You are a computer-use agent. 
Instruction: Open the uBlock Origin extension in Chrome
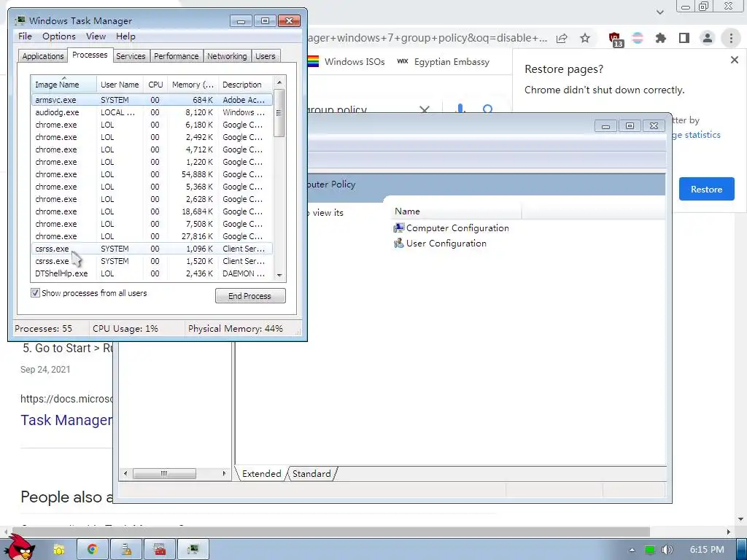coord(615,39)
